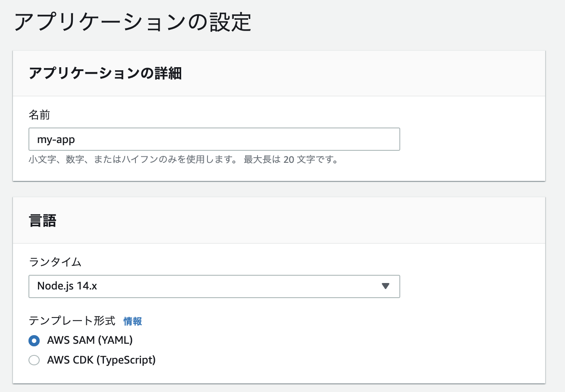The height and width of the screenshot is (392, 565).
Task: Expand the runtime selector showing Node.js 14.x
Action: pos(214,286)
